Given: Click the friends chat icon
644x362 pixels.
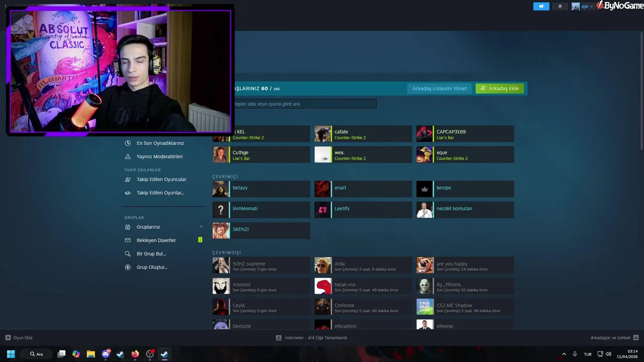Looking at the screenshot, I should click(x=636, y=338).
